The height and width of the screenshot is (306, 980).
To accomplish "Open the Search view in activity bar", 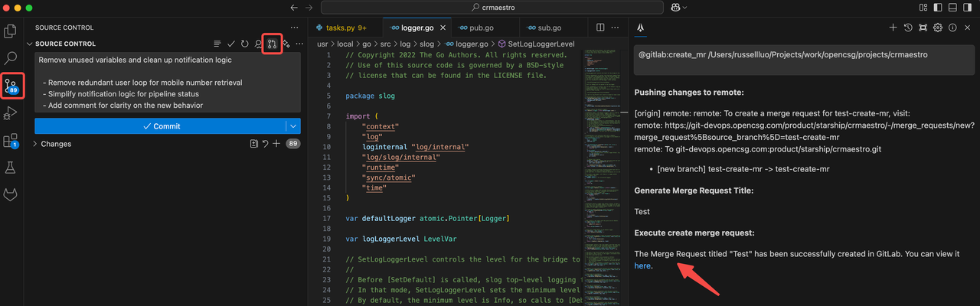I will pos(11,58).
